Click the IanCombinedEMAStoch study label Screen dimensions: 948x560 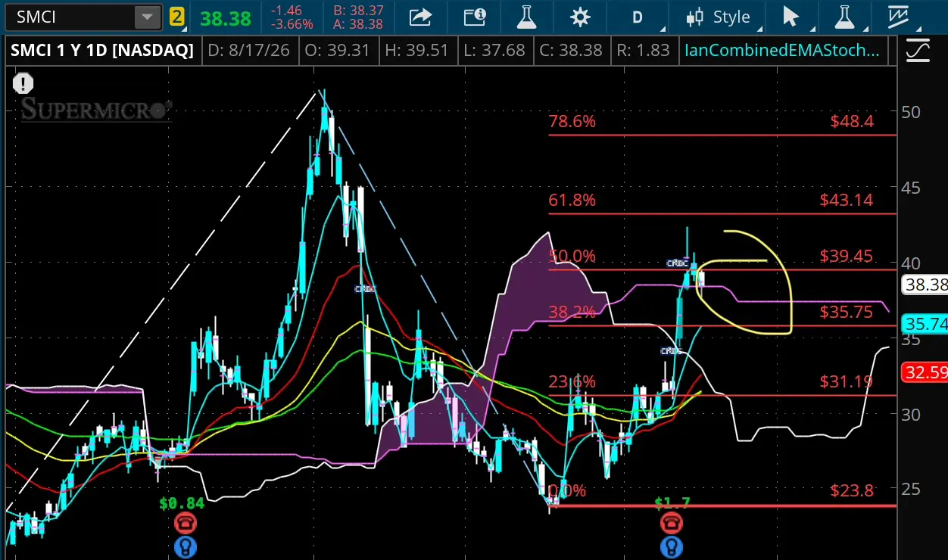782,51
